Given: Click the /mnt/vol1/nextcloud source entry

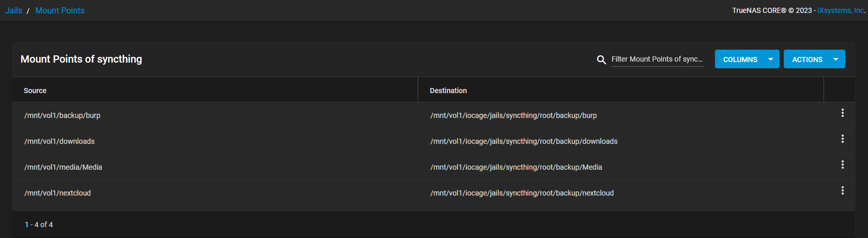Looking at the screenshot, I should (x=57, y=193).
